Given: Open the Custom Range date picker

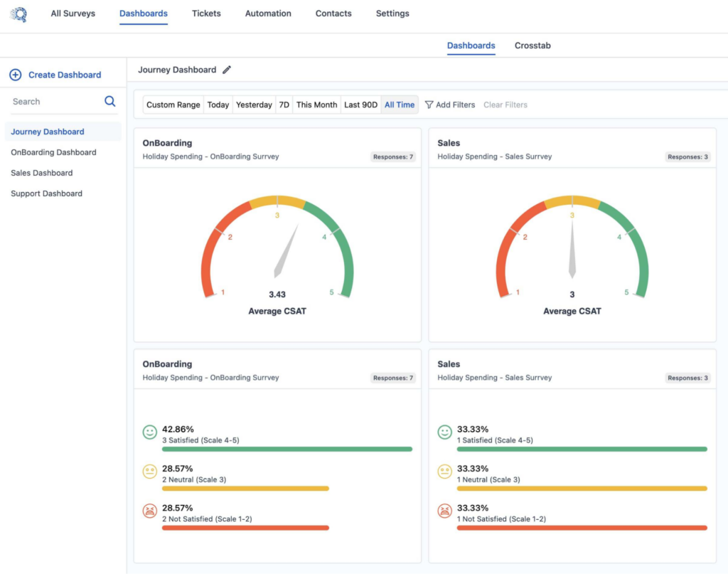Looking at the screenshot, I should (173, 105).
